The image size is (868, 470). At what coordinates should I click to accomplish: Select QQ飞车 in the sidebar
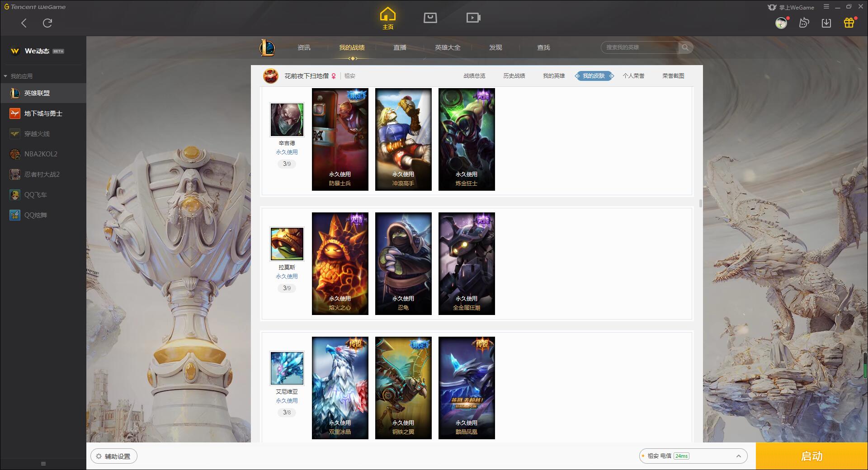point(43,195)
